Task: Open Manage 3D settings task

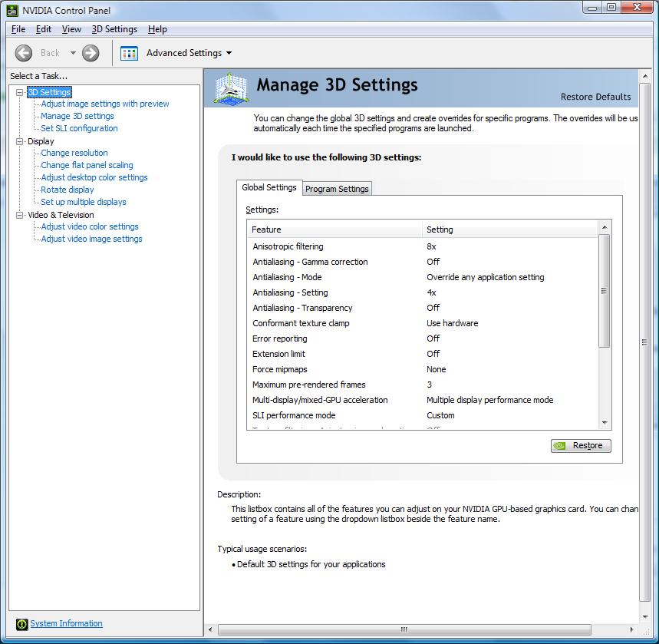Action: point(77,116)
